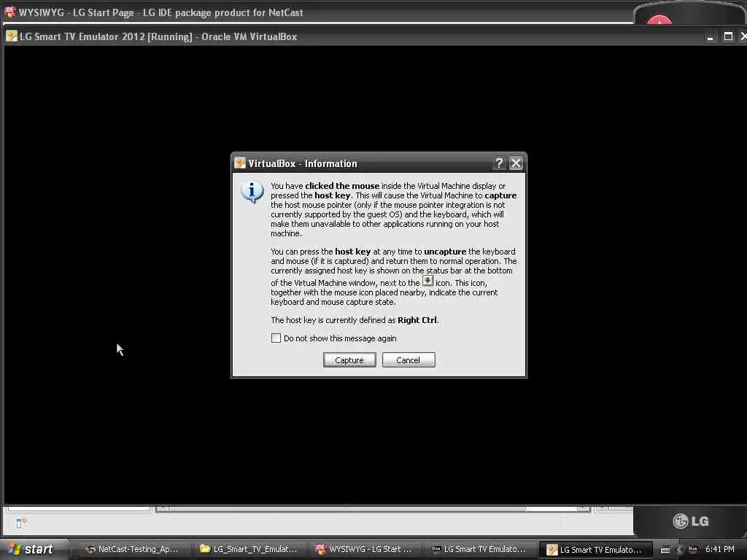Open LG_Smart_TV_Emulat... folder from taskbar
The image size is (747, 560).
point(248,550)
